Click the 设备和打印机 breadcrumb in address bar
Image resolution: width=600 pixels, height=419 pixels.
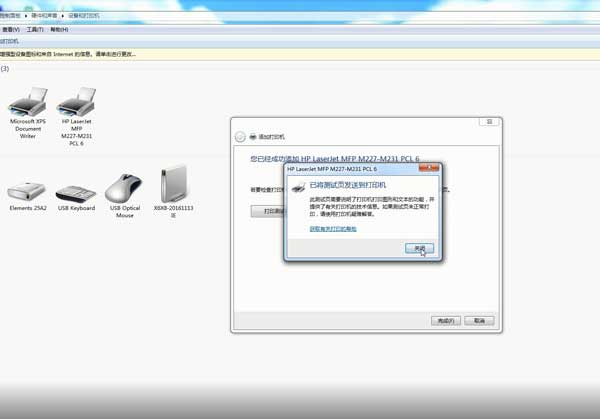(84, 16)
